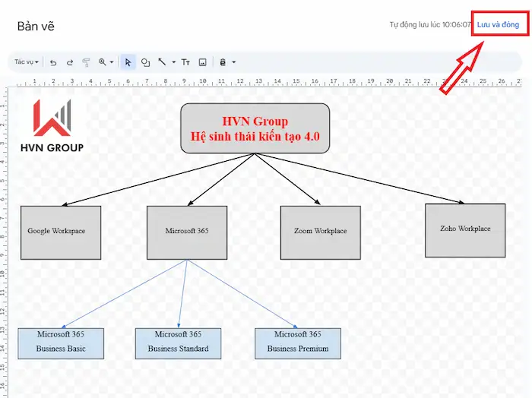Select the Google Workspace box
The height and width of the screenshot is (398, 532).
61,232
